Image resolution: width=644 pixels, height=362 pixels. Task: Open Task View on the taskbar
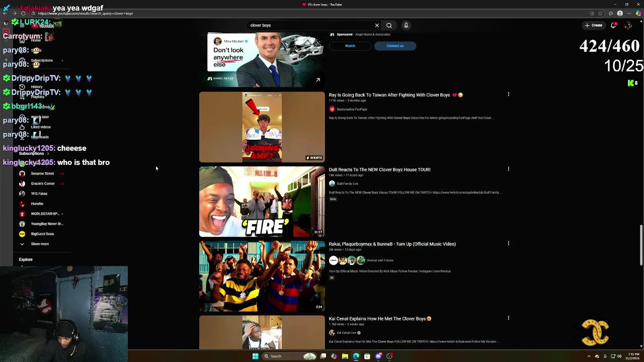coord(323,356)
